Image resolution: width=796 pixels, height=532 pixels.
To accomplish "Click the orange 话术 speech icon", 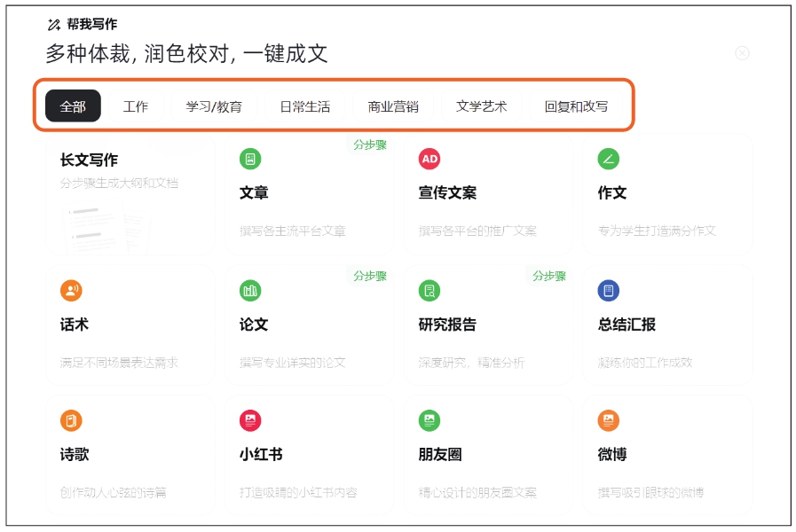I will [x=71, y=290].
